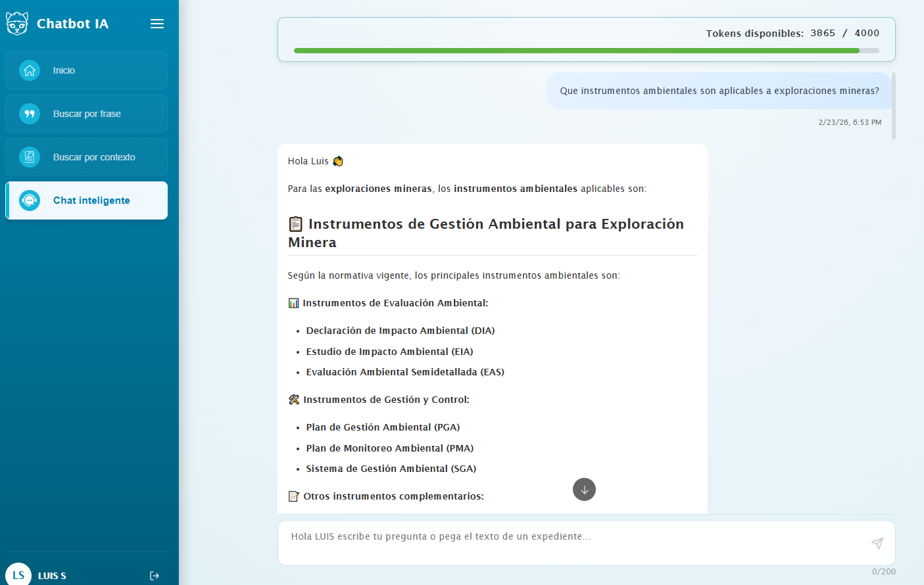Click the Buscar por contexto document icon
Screen dimensions: 924x585
point(30,157)
